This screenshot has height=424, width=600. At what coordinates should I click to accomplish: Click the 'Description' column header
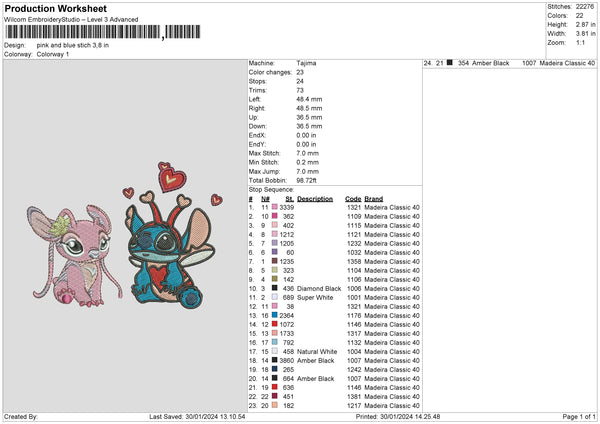(x=315, y=199)
